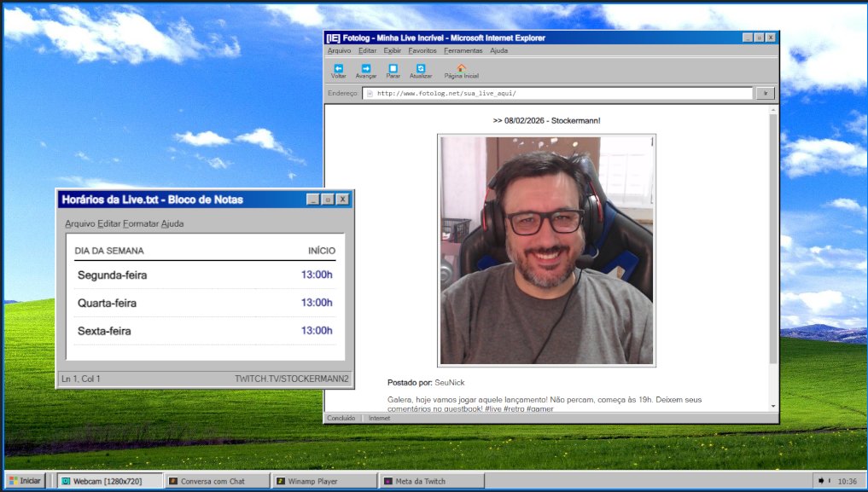Viewport: 868px width, 492px height.
Task: Click the 13:00h time for Sexta-feira
Action: tap(317, 331)
